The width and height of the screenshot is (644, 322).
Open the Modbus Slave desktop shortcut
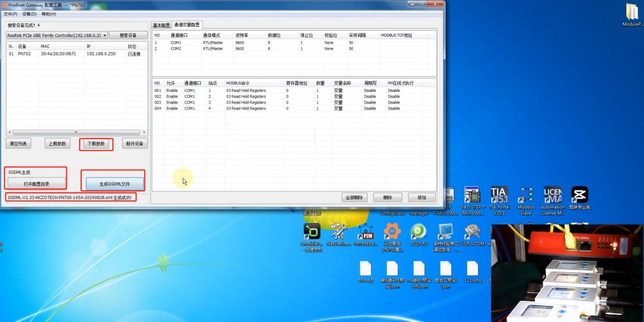tap(526, 201)
